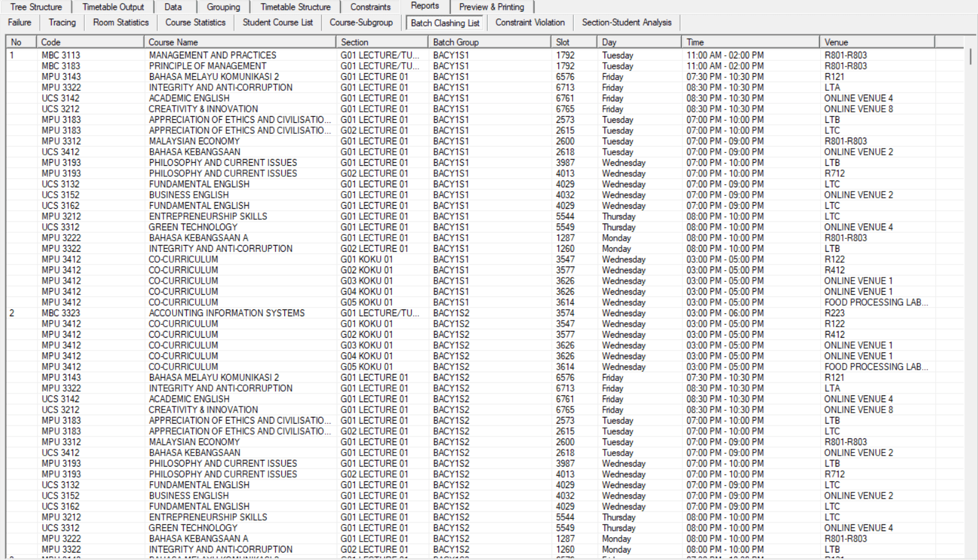Open the Data tab

click(x=173, y=7)
